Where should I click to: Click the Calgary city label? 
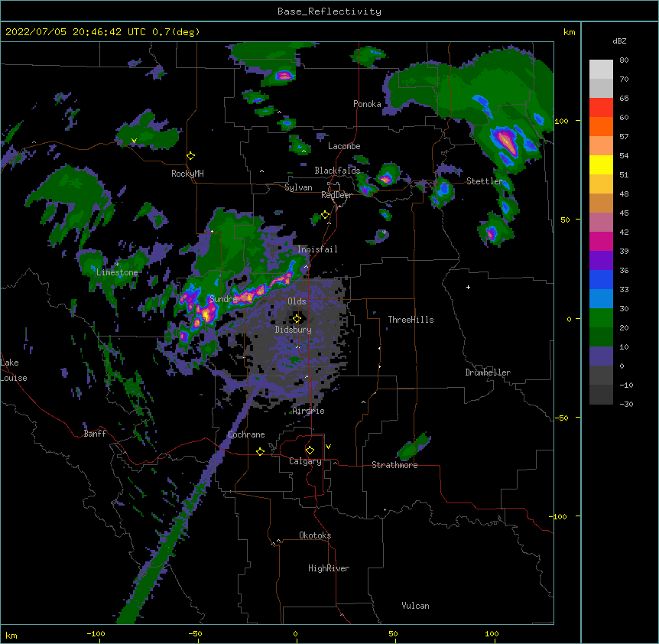[x=305, y=461]
